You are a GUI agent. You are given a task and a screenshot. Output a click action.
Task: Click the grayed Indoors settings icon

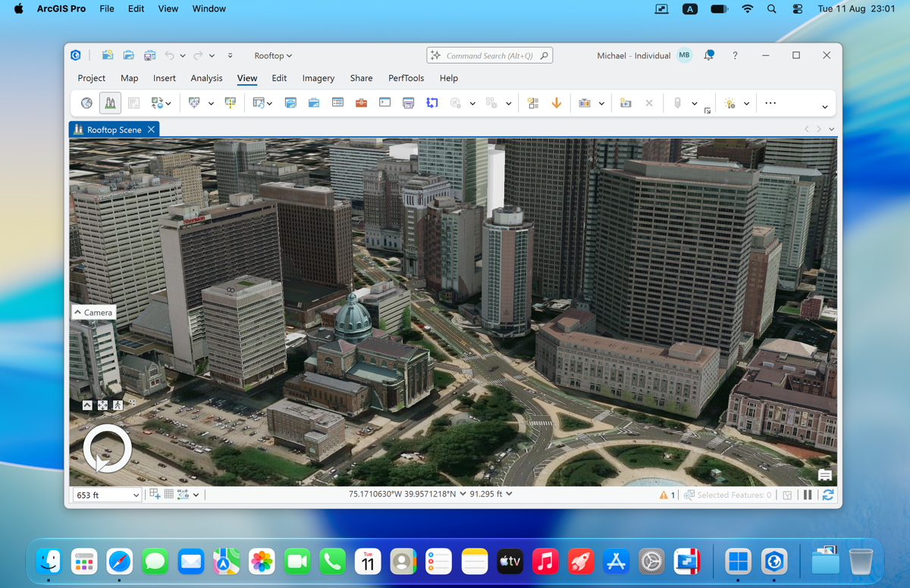[x=491, y=103]
